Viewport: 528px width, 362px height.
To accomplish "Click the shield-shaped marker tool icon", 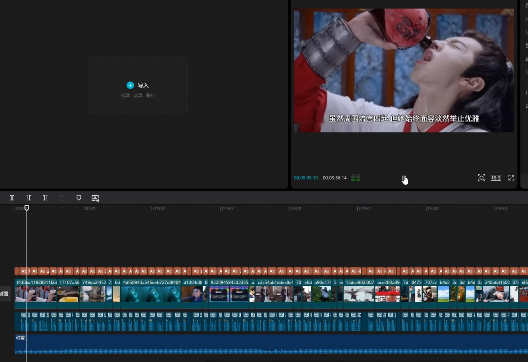I will (79, 198).
